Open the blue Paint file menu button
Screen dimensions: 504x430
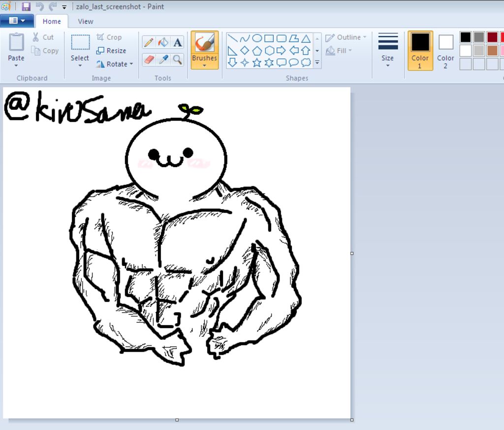[17, 21]
